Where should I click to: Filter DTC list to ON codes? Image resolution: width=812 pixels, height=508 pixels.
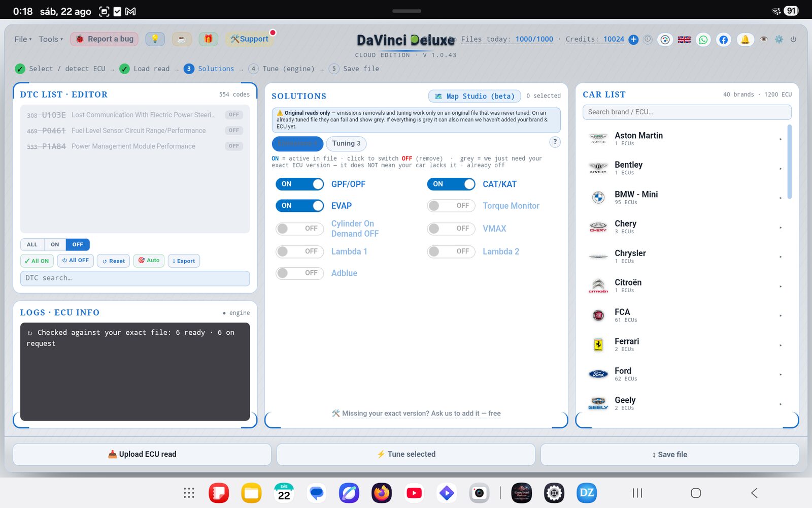[x=55, y=244]
